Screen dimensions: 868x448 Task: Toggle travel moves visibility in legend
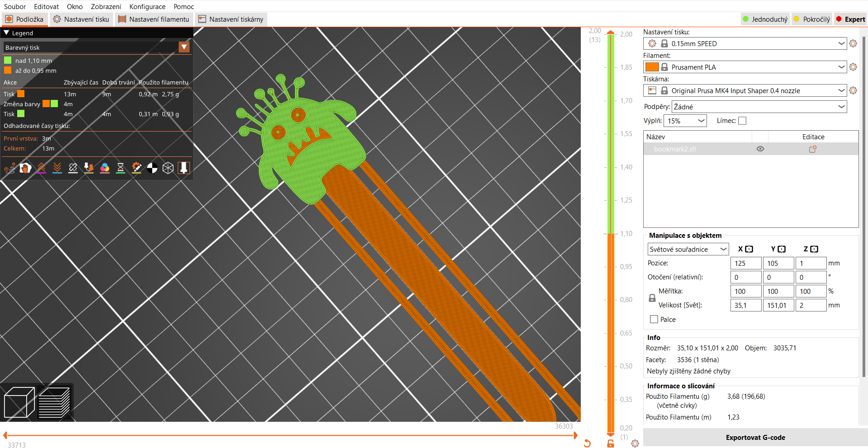[9, 169]
